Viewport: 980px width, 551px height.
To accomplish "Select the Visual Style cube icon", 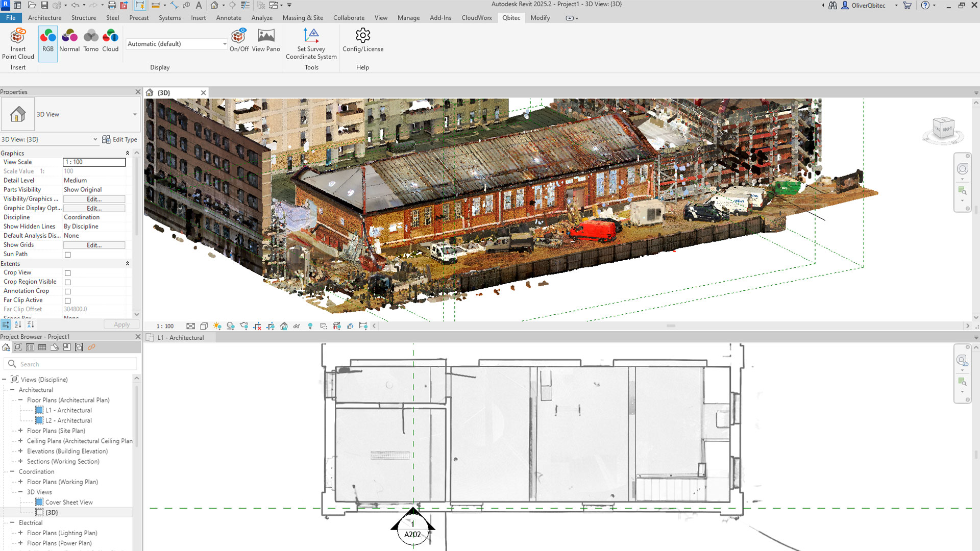I will click(204, 326).
